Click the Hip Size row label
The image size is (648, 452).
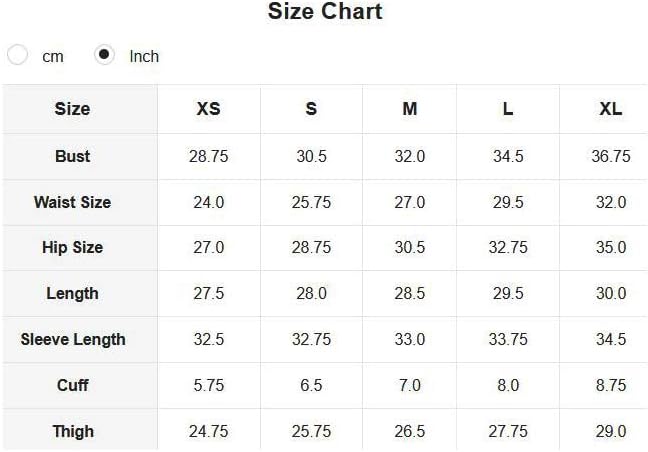72,247
